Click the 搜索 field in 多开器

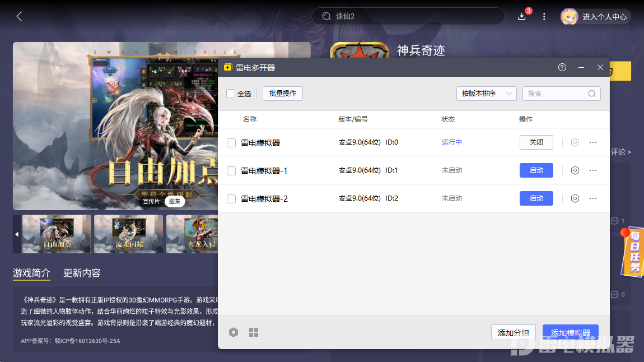(x=562, y=94)
